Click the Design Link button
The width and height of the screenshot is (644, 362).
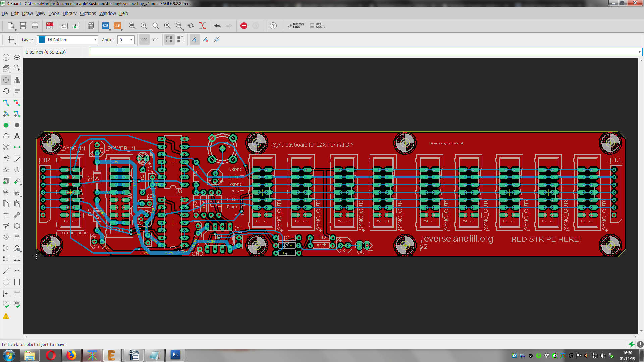click(296, 26)
